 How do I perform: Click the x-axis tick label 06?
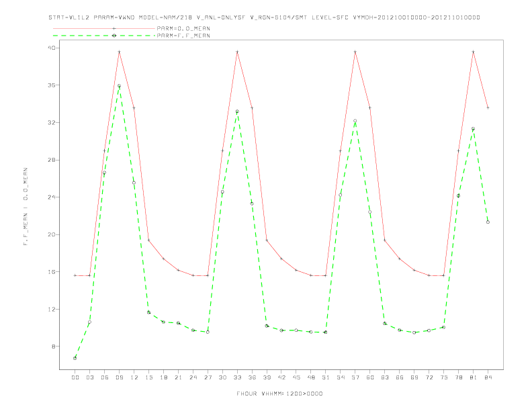coord(105,377)
